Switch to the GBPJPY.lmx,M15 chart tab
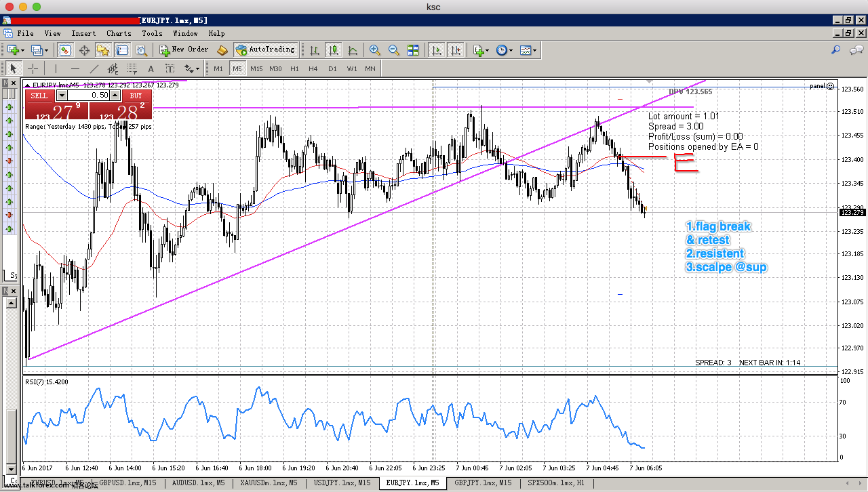This screenshot has height=492, width=868. tap(483, 483)
